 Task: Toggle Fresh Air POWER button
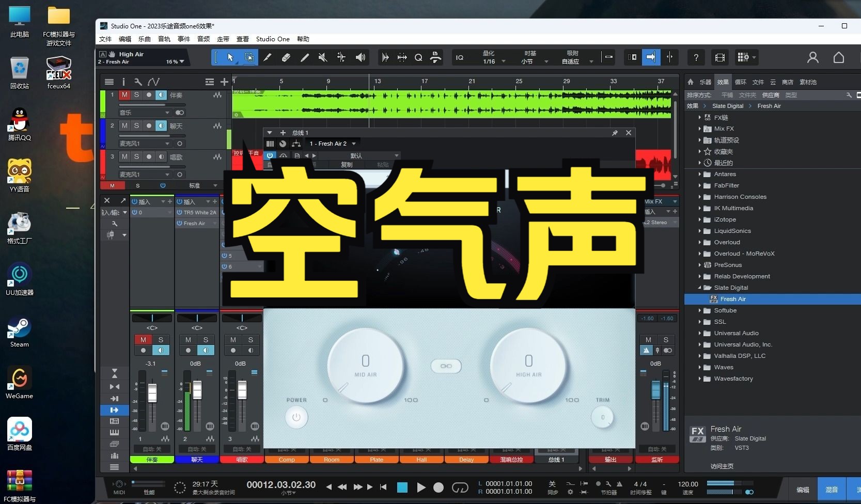[296, 417]
